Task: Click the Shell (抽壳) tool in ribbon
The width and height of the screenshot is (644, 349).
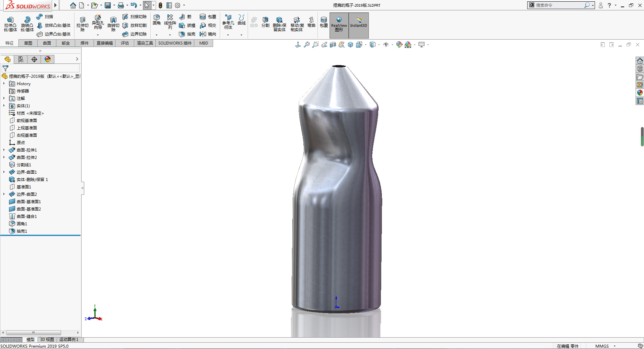Action: 187,34
